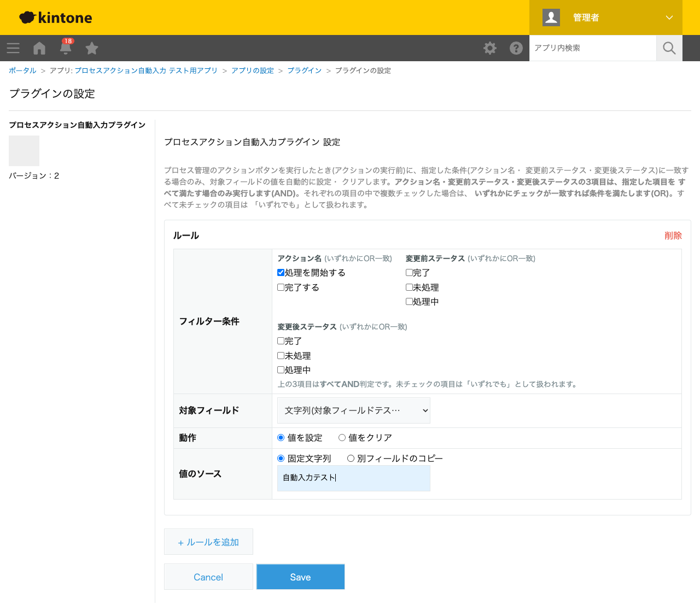Open notifications bell icon
Viewport: 700px width, 616px height.
pos(66,48)
